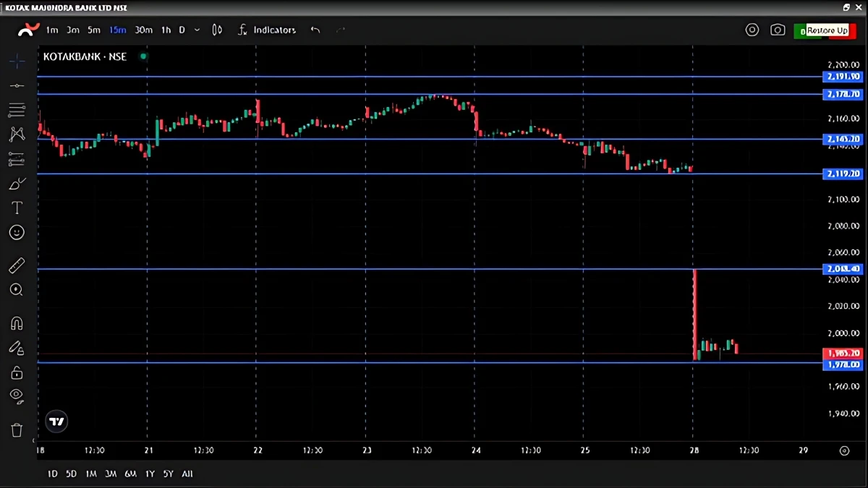Switch to 1h timeframe
Image resolution: width=868 pixels, height=488 pixels.
point(166,30)
